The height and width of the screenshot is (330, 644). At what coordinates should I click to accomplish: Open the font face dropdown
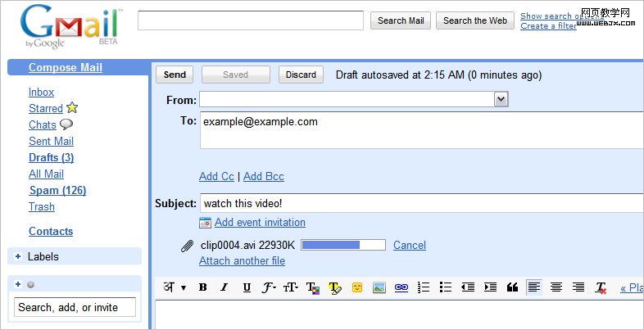(x=269, y=287)
